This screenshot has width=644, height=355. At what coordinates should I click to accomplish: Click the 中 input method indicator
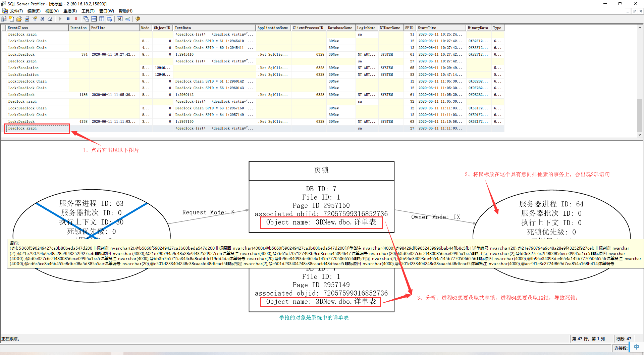coord(636,347)
